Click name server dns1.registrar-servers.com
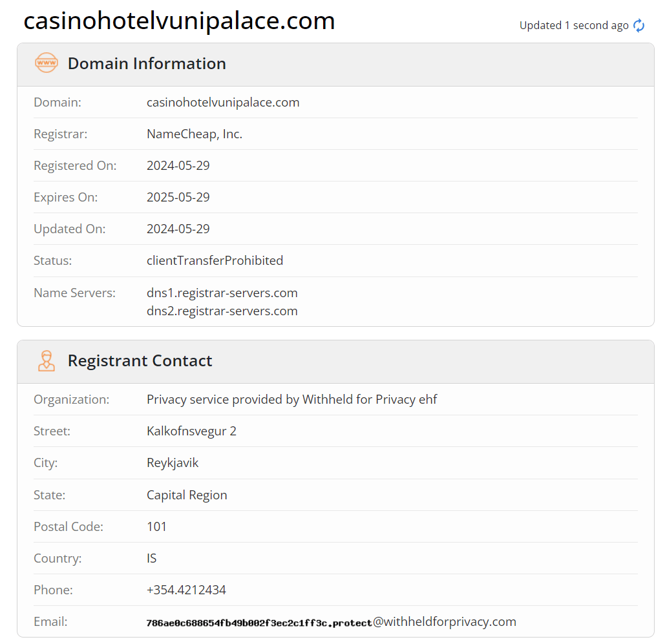 click(222, 293)
